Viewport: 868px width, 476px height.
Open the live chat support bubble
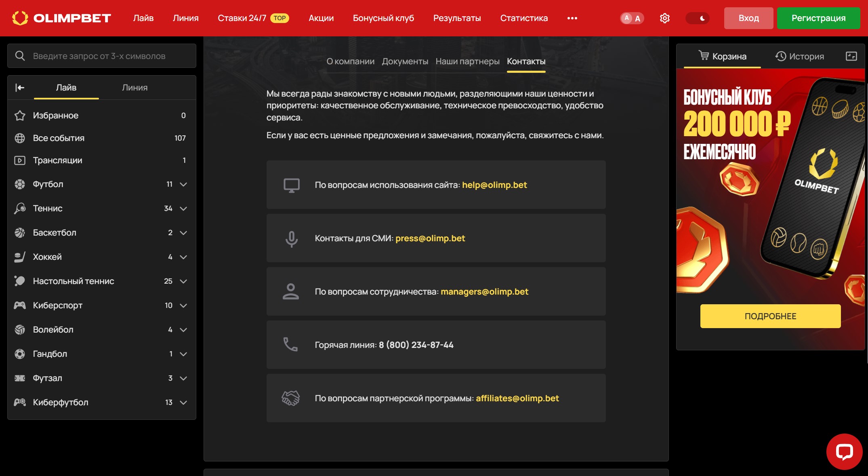[844, 451]
